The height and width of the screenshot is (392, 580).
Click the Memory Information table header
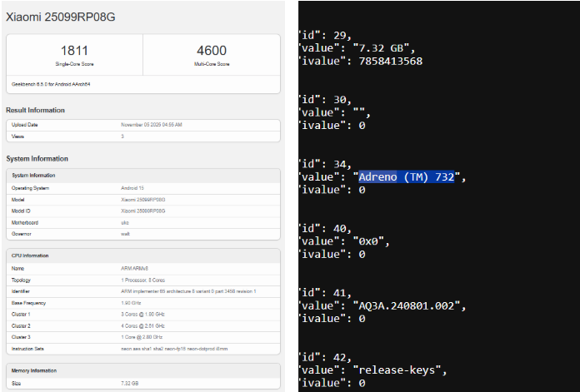(x=33, y=369)
